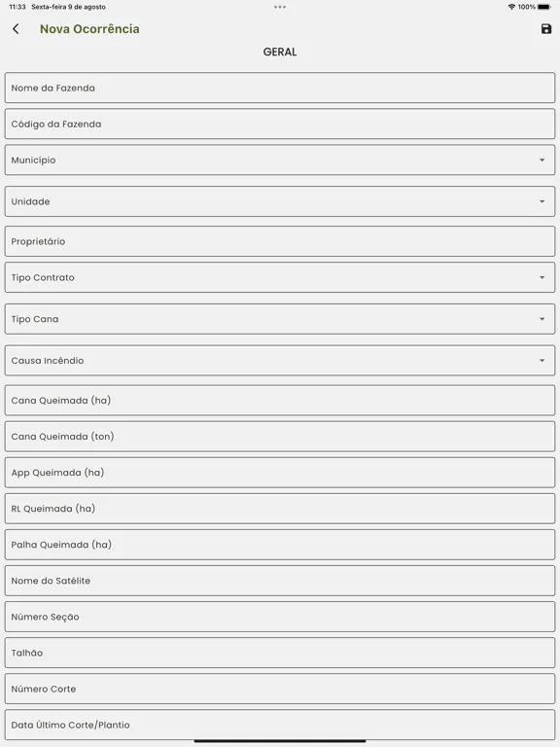Expand the Unidade dropdown

[280, 201]
